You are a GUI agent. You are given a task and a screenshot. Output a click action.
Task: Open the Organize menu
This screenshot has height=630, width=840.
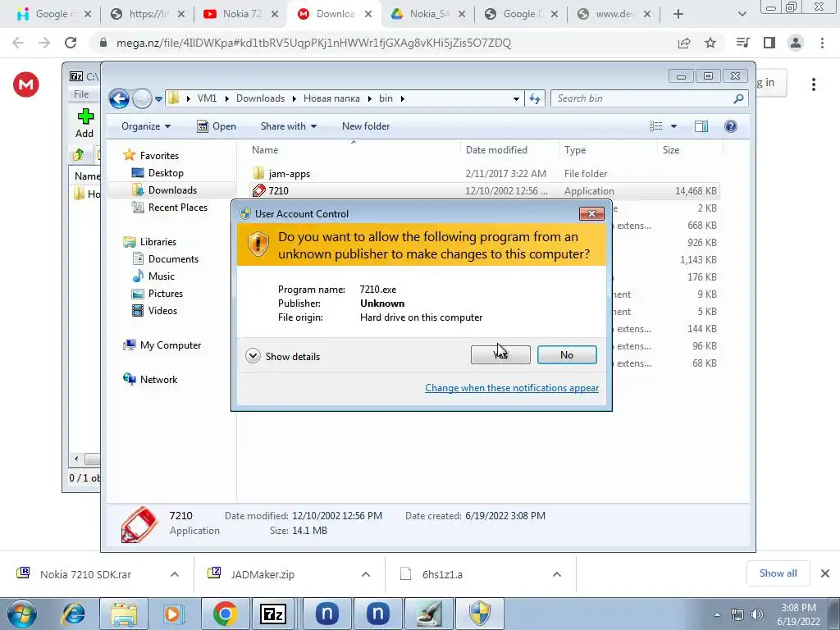tap(146, 126)
